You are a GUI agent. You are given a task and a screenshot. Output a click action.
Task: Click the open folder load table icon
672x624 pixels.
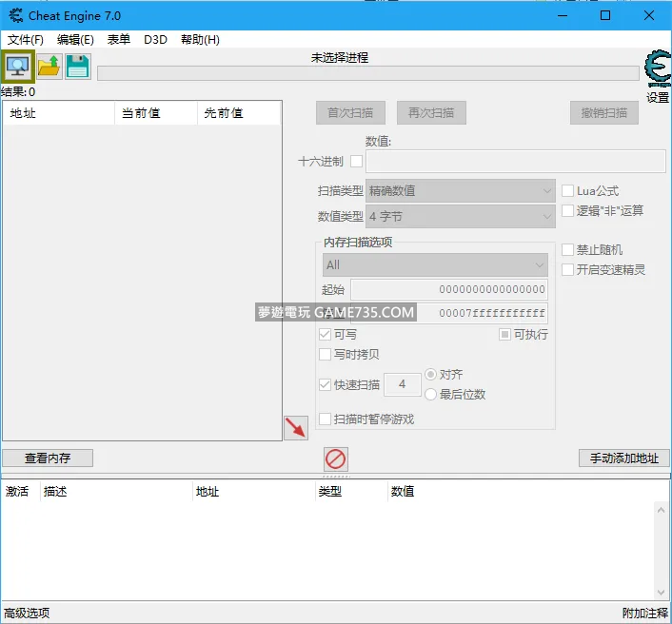pos(49,67)
